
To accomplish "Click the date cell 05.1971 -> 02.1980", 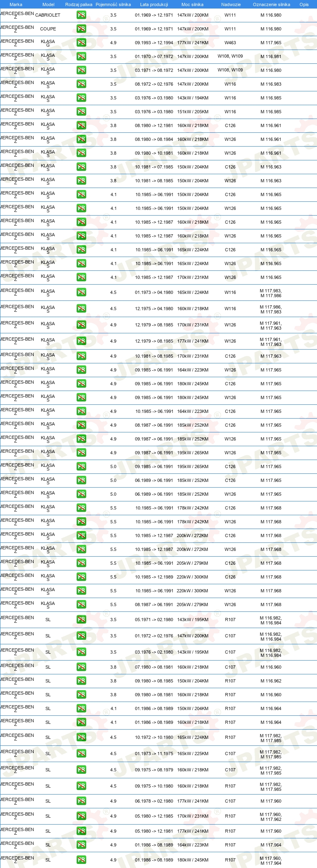I will click(x=154, y=620).
